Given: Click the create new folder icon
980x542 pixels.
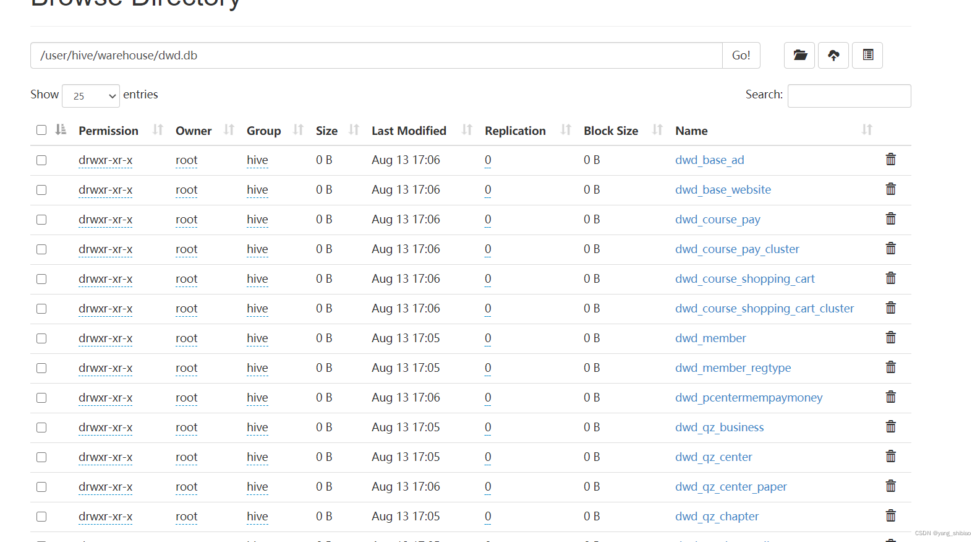Looking at the screenshot, I should 799,55.
